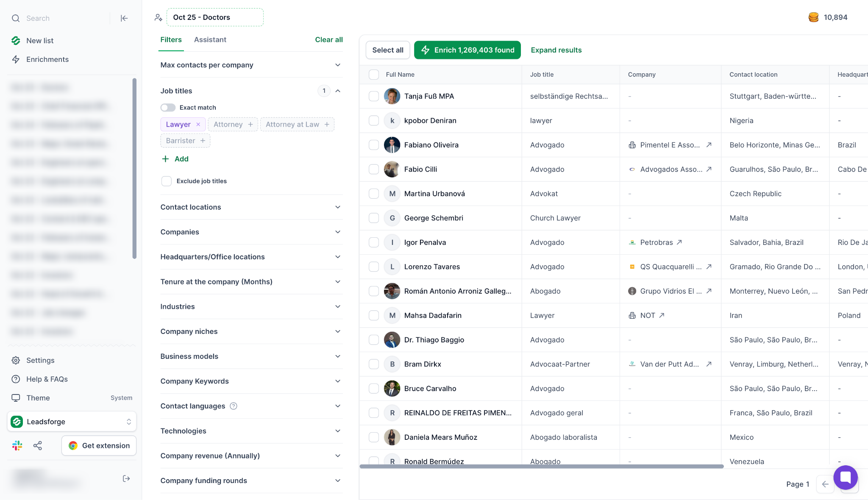The width and height of the screenshot is (868, 500).
Task: Click the assign-user icon beside list name
Action: [x=158, y=17]
